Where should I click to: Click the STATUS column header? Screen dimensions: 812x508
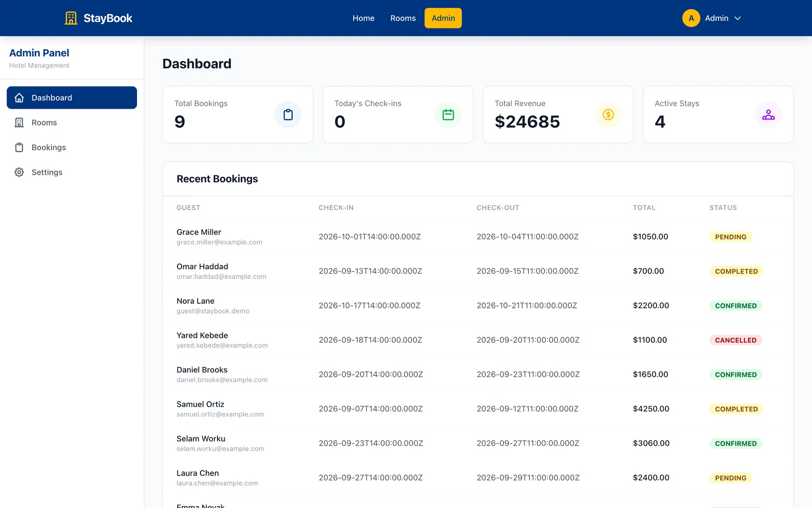tap(723, 208)
